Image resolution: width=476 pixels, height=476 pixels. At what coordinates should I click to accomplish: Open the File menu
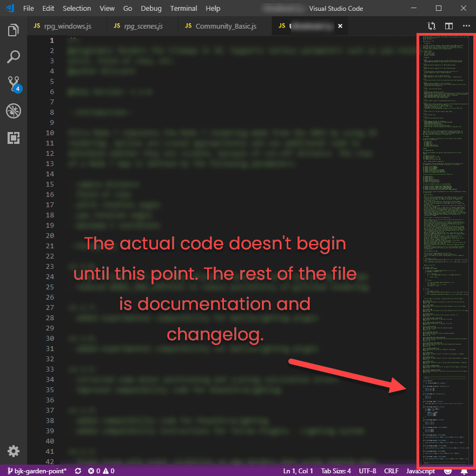[x=28, y=8]
